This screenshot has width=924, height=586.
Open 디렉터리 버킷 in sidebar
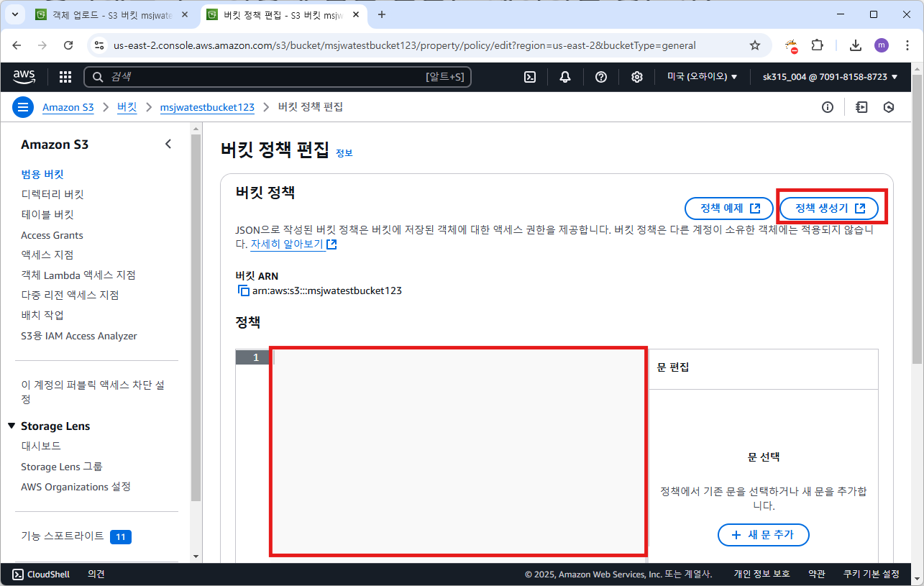[x=52, y=194]
